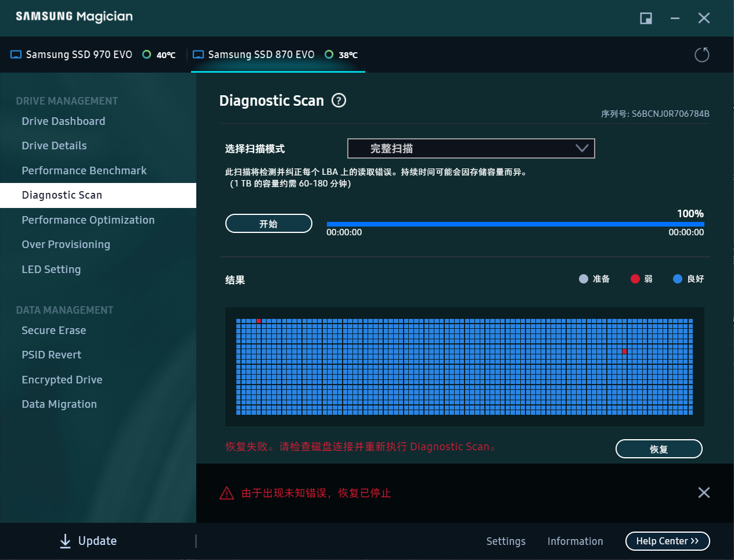Click the 结果 results heading
This screenshot has width=734, height=560.
tap(235, 280)
